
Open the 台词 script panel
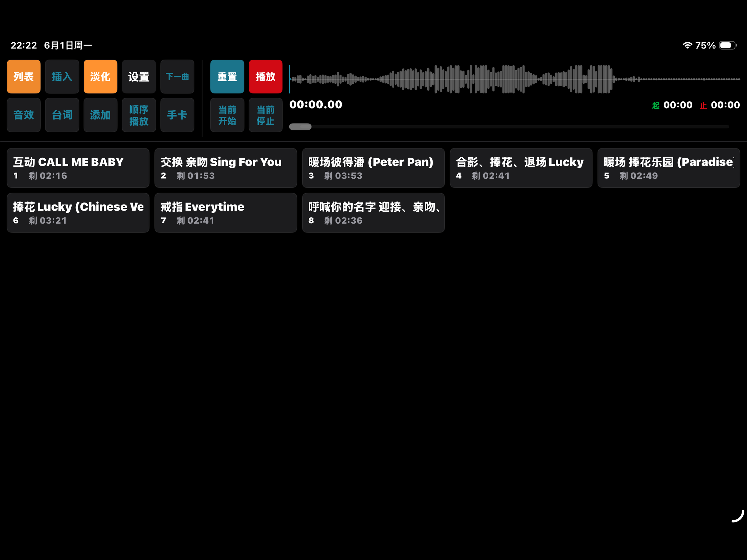point(62,115)
